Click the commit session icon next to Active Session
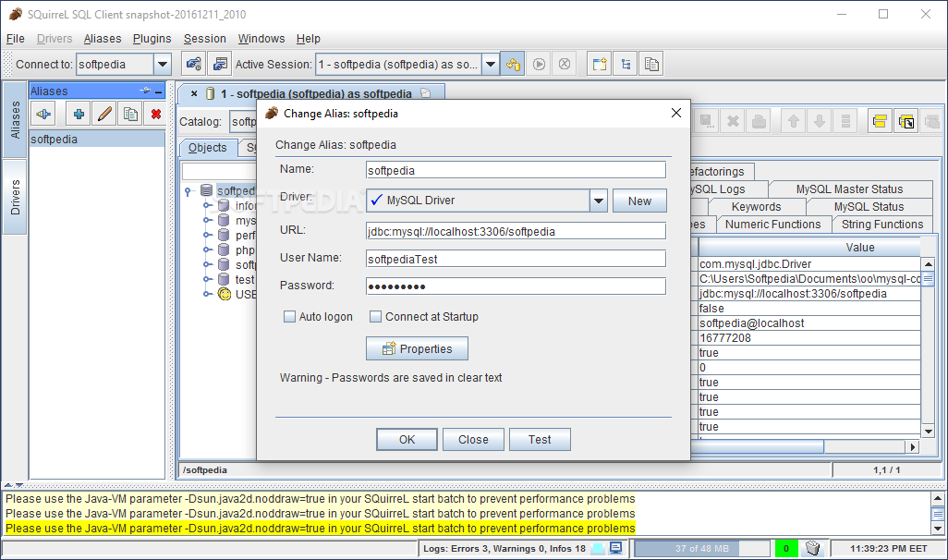948x560 pixels. coord(514,64)
